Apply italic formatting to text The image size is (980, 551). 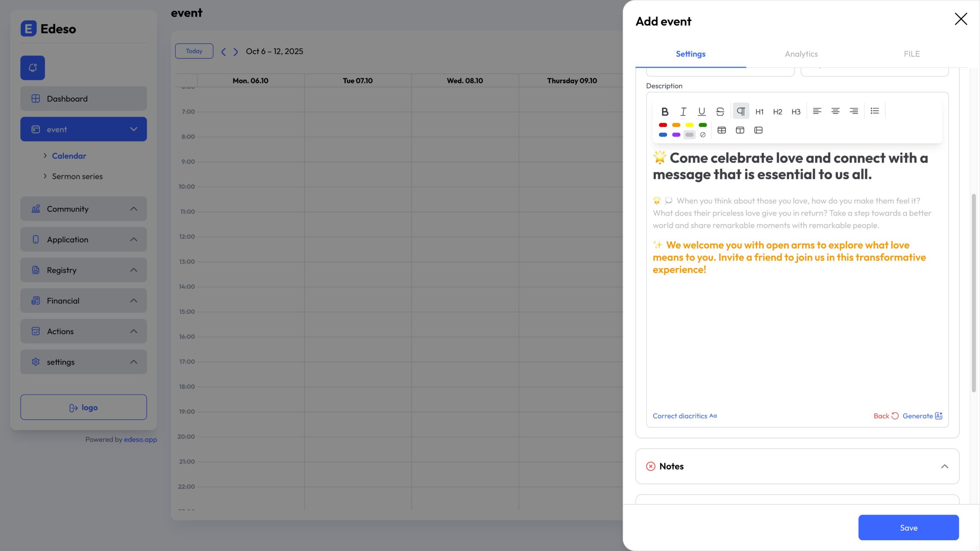(x=683, y=111)
